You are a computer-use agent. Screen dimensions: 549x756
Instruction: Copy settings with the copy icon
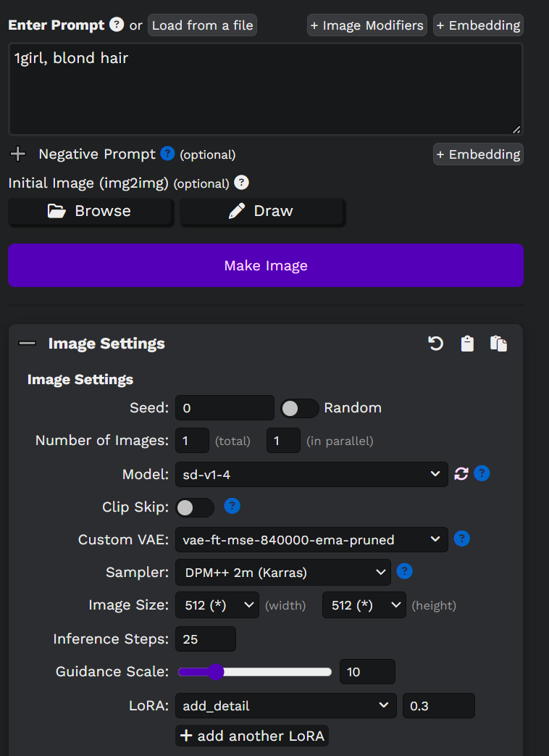click(x=498, y=344)
